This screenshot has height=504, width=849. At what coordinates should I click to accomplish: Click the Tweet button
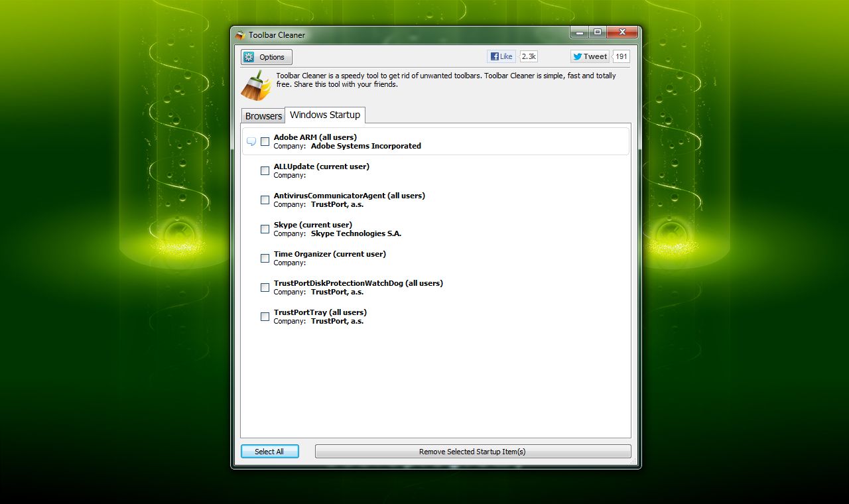point(590,56)
